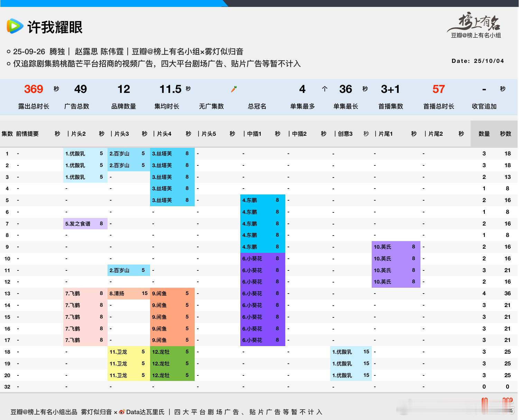The image size is (519, 420).
Task: Click the 数量 column header
Action: click(x=484, y=134)
